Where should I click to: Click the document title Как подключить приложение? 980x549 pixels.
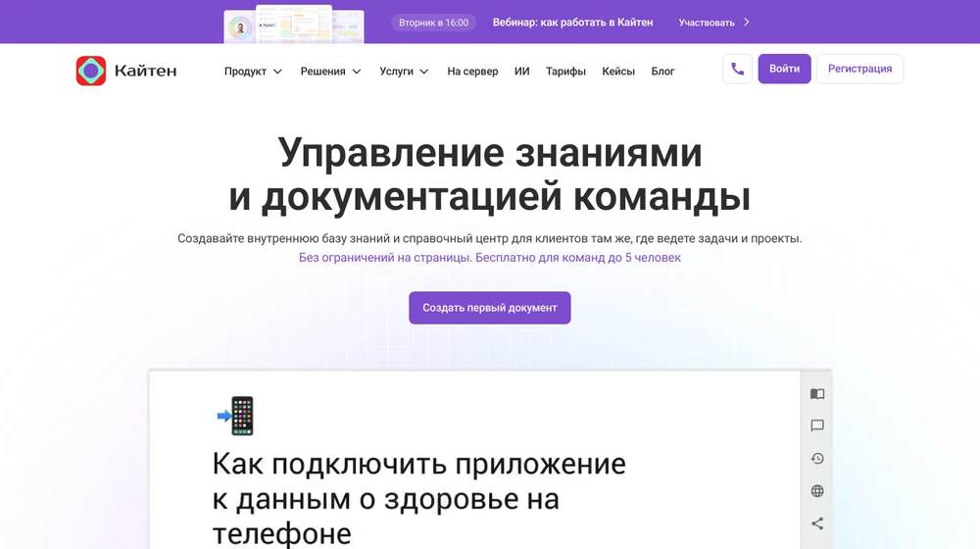418,498
